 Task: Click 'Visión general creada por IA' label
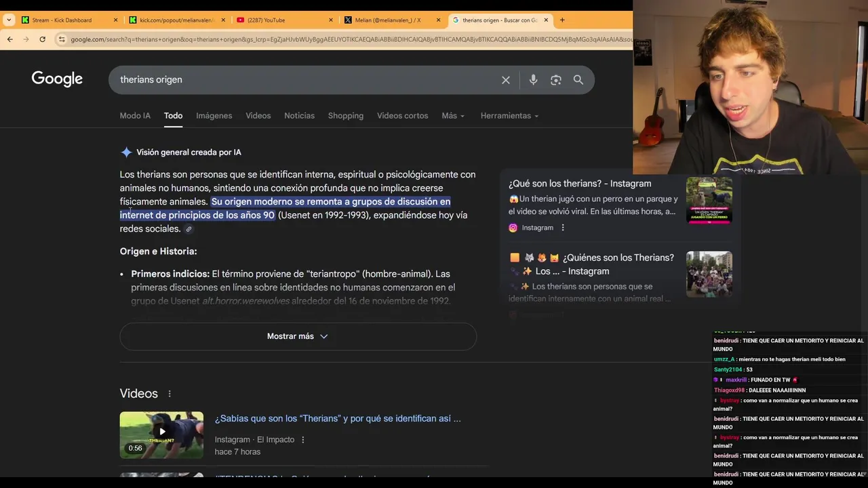(189, 152)
